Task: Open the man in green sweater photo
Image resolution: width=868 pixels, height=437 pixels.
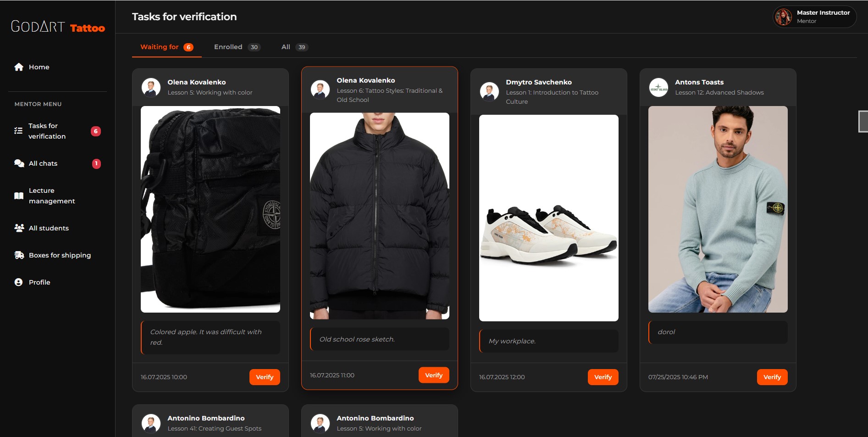Action: pos(718,209)
